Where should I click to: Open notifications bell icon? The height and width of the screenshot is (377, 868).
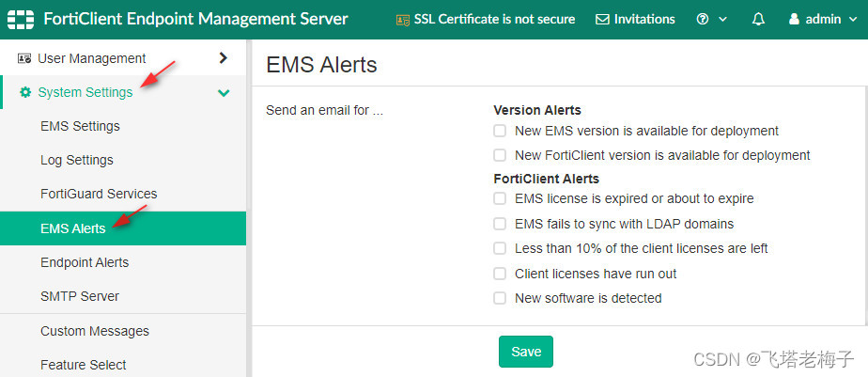click(758, 20)
